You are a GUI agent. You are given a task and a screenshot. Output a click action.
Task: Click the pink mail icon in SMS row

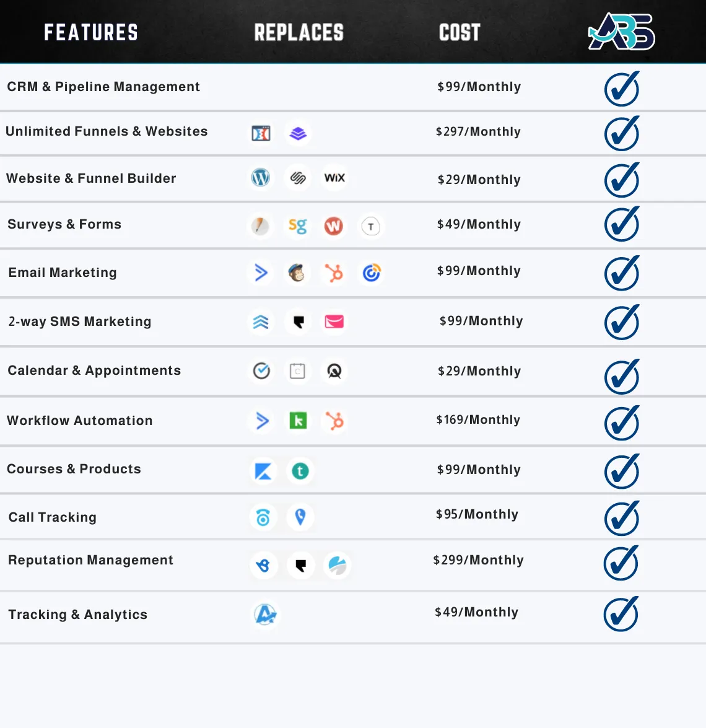(334, 322)
